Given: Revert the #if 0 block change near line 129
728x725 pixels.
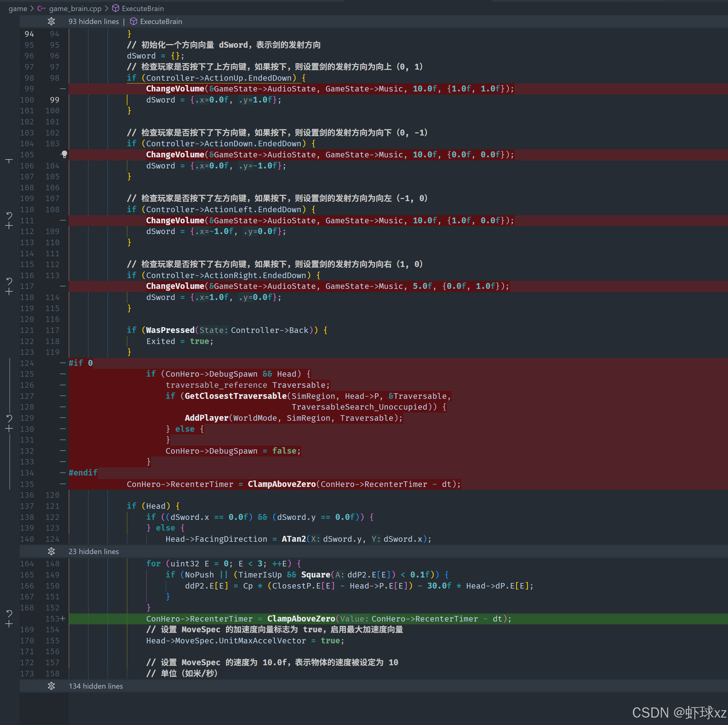Looking at the screenshot, I should [10, 418].
